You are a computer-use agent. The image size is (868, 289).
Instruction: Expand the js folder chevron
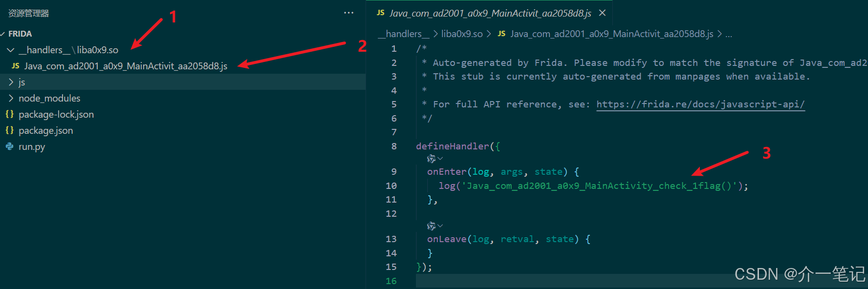[x=11, y=82]
